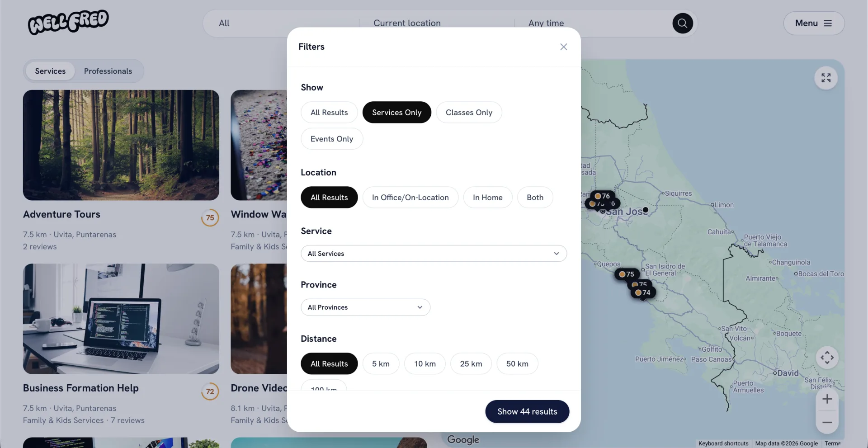Open the hamburger Menu button

click(814, 23)
